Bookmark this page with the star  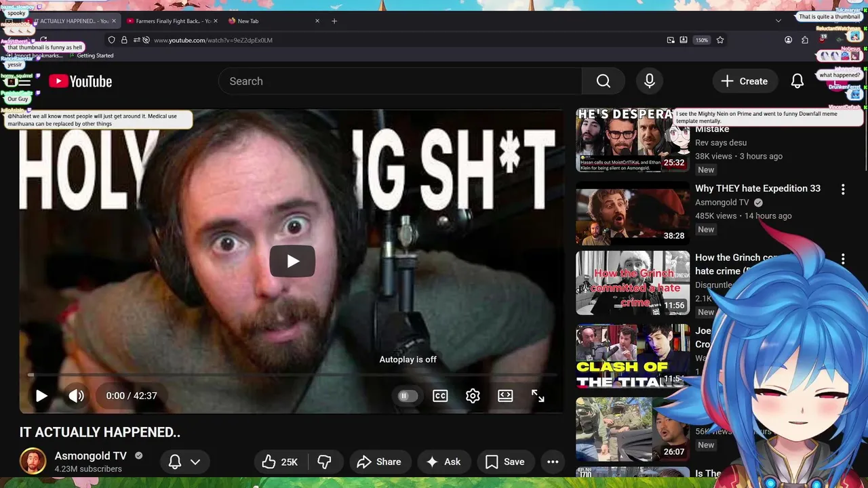720,40
